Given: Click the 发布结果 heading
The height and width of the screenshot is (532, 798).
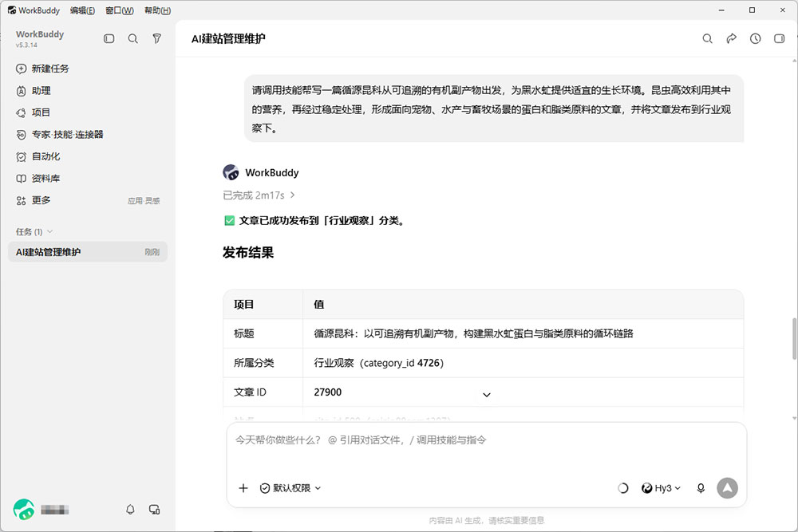Looking at the screenshot, I should [248, 253].
